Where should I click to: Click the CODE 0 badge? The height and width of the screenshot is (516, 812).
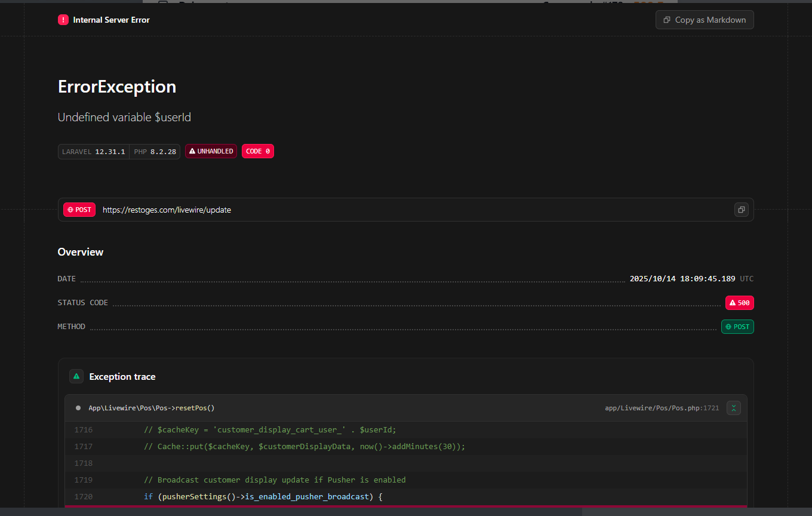[258, 151]
